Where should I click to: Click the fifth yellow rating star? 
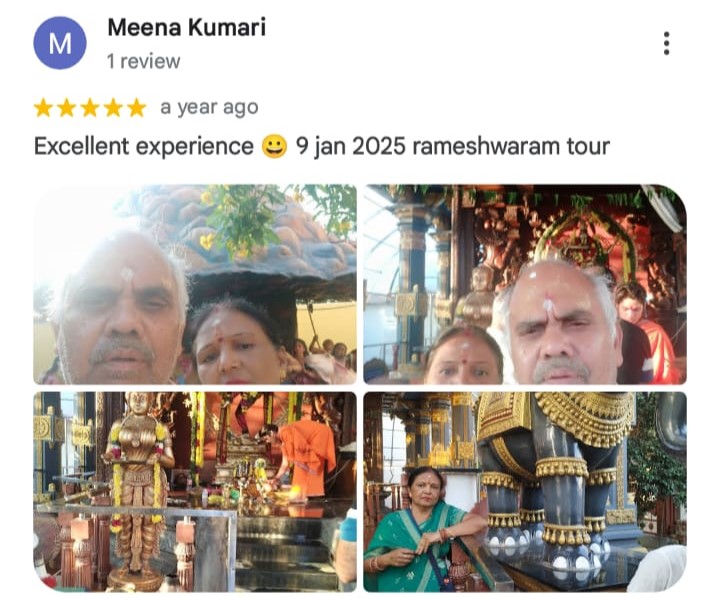pos(136,108)
